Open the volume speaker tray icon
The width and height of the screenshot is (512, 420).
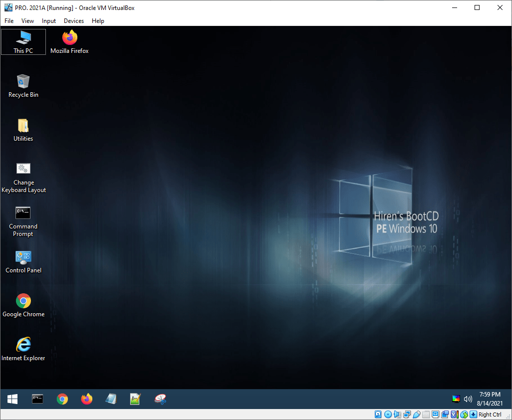(x=468, y=399)
